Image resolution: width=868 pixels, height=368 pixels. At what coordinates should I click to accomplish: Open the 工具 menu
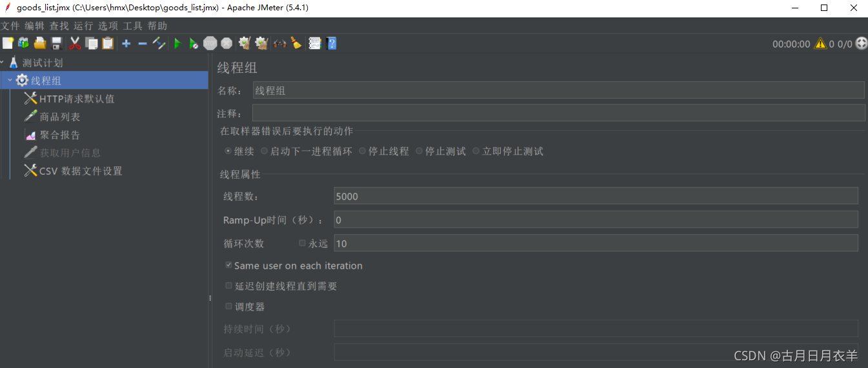tap(132, 26)
